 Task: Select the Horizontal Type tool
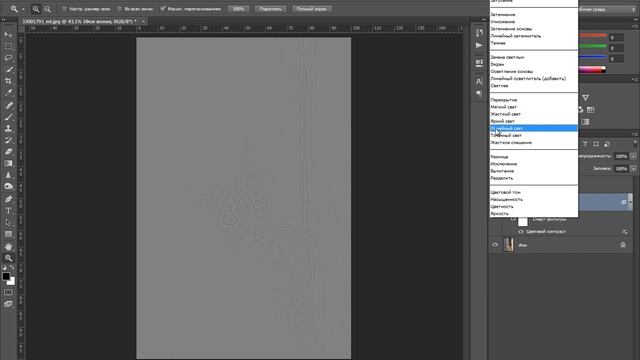pos(8,211)
